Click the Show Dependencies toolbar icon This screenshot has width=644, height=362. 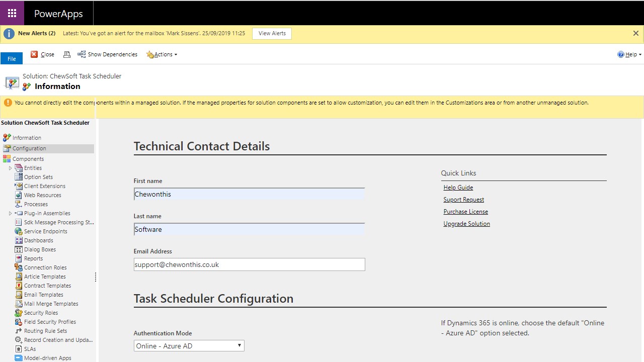pos(82,54)
